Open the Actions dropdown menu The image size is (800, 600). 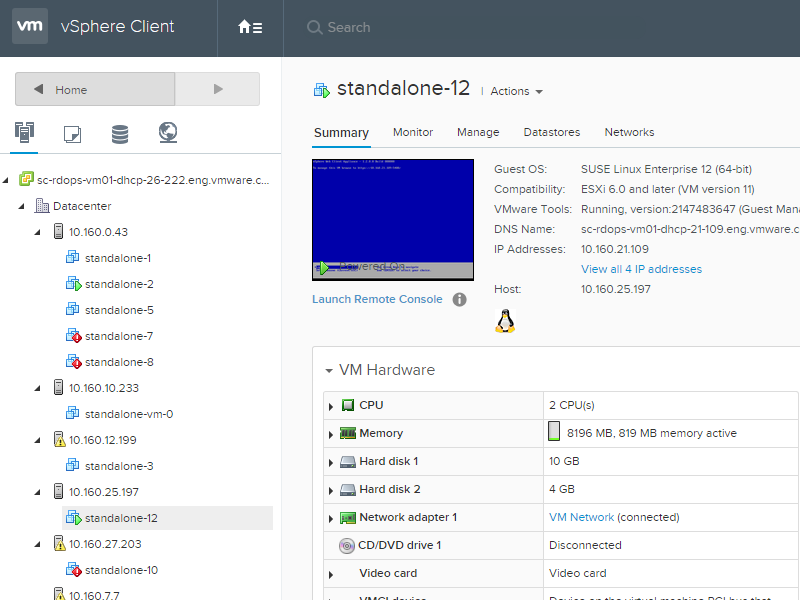[516, 91]
